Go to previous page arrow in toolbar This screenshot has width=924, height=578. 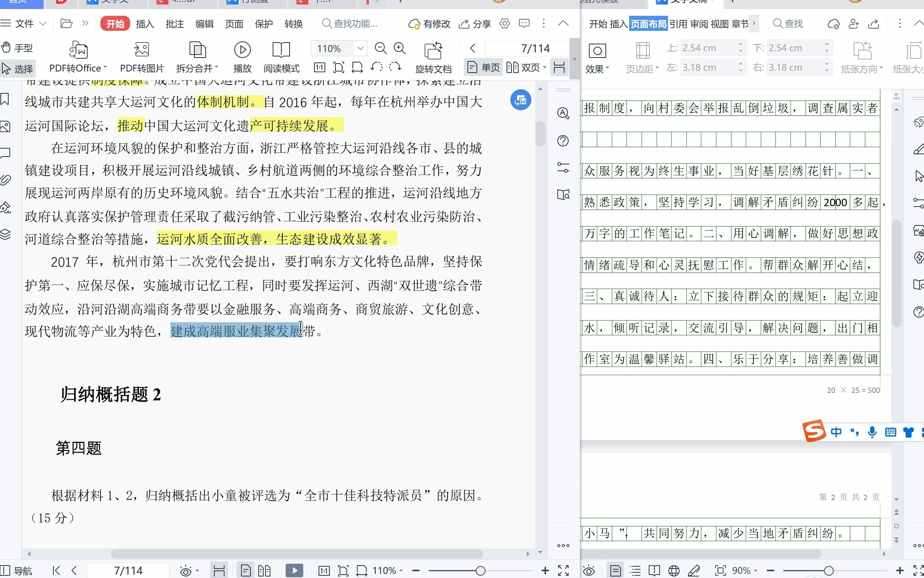pos(472,48)
